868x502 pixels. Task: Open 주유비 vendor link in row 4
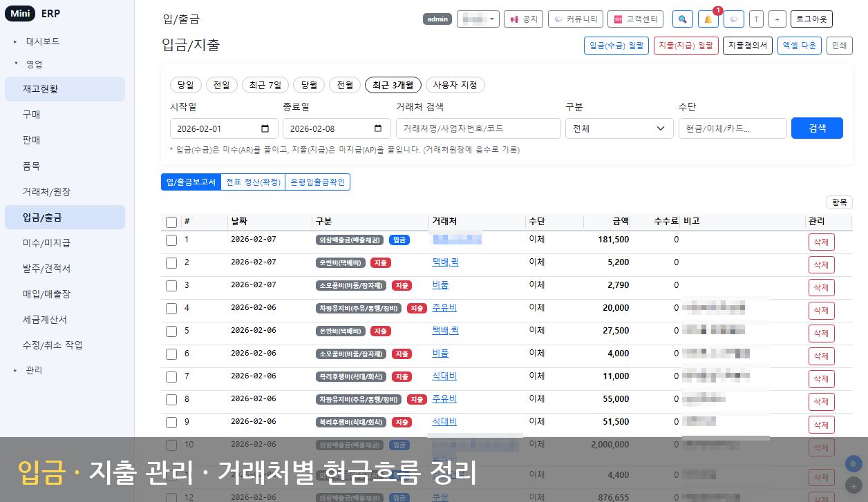tap(444, 307)
